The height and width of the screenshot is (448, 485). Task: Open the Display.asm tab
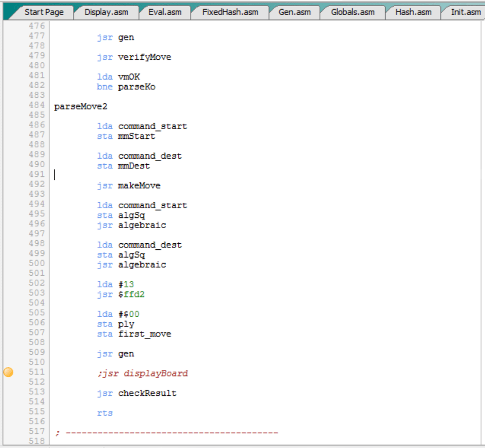pos(106,12)
